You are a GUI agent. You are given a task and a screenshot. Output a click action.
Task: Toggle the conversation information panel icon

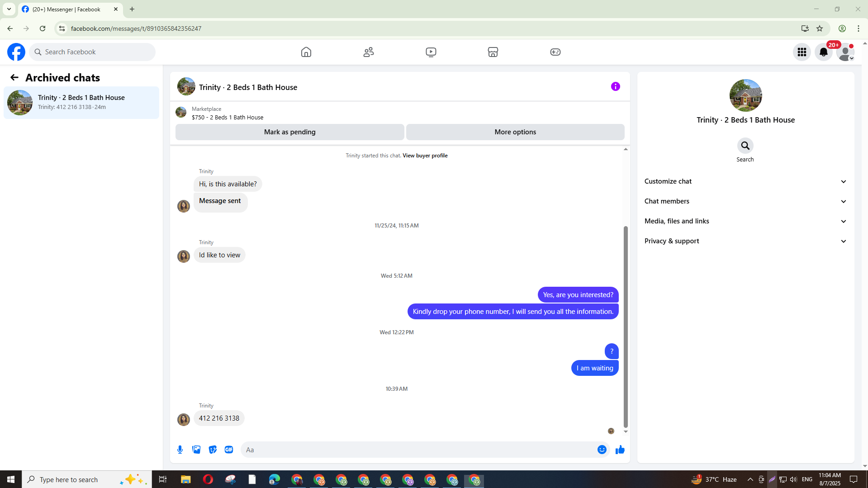[616, 86]
